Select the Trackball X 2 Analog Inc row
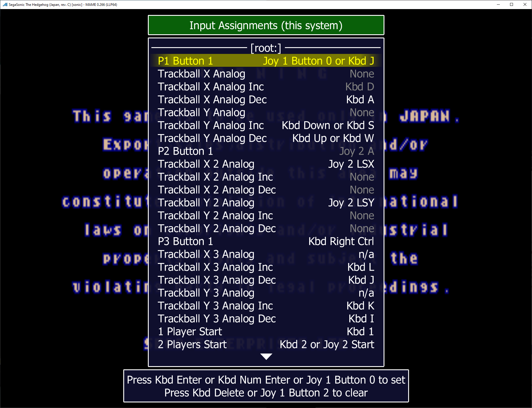532x408 pixels. tap(266, 177)
